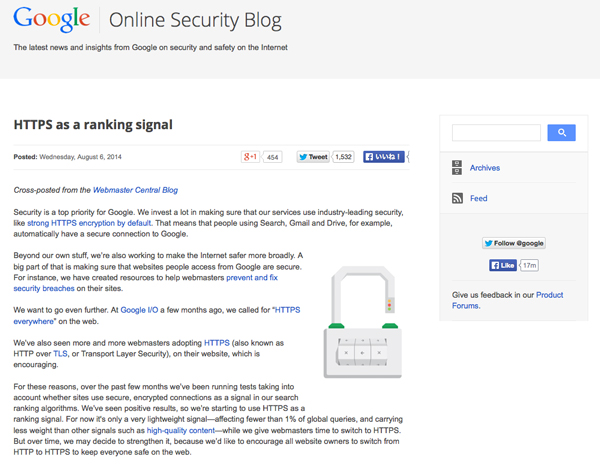Click the Follow @google Twitter button
Image resolution: width=600 pixels, height=464 pixels.
[x=514, y=243]
